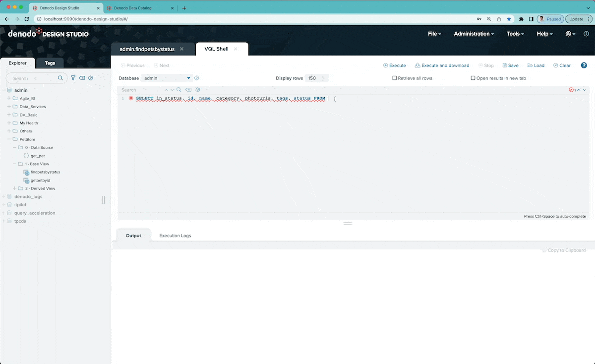Click the Explorer panel vertical splitter handle
The width and height of the screenshot is (595, 364).
point(104,200)
